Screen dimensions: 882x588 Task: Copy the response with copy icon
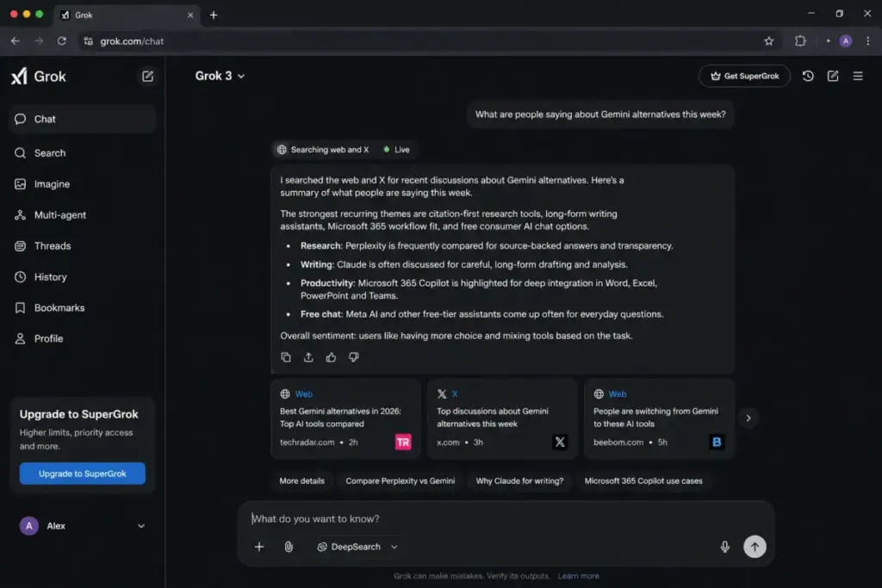point(286,357)
